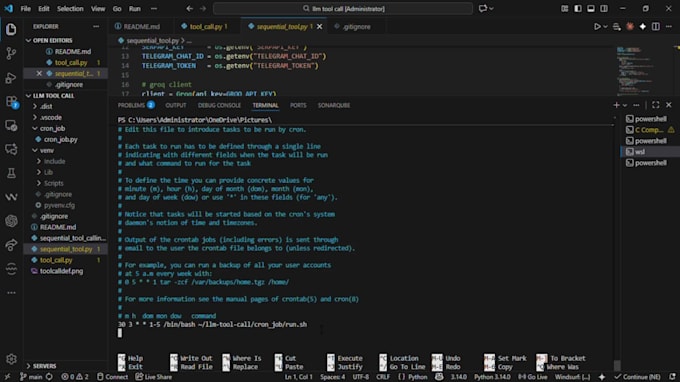Collapse the venv folder
Viewport: 680px width, 382px height.
tap(46, 150)
